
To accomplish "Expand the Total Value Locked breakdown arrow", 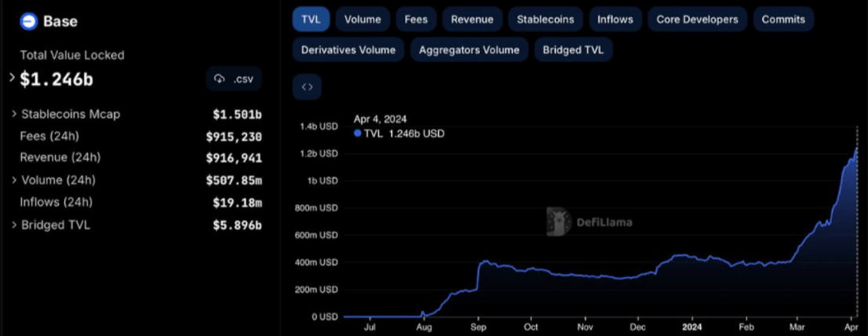I will [13, 79].
